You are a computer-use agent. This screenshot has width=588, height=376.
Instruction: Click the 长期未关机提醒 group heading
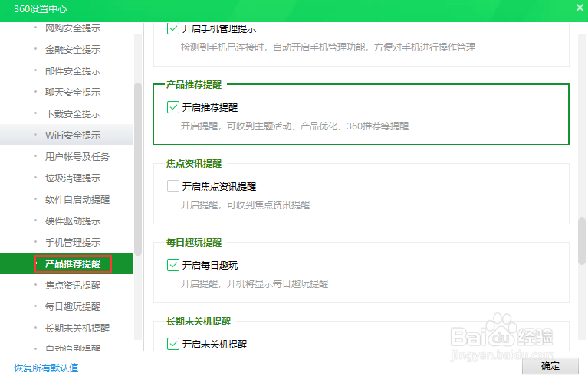click(x=199, y=322)
